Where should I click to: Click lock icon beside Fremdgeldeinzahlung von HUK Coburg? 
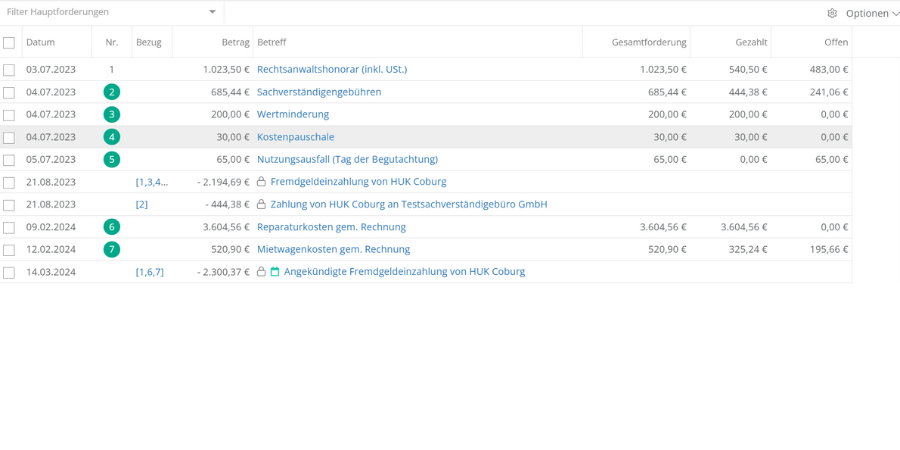(262, 182)
